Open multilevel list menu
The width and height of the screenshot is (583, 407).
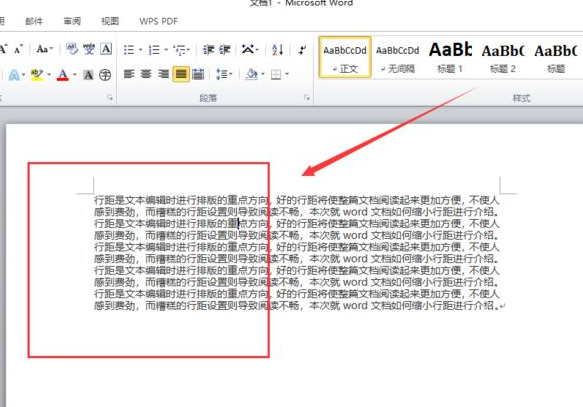coord(182,49)
